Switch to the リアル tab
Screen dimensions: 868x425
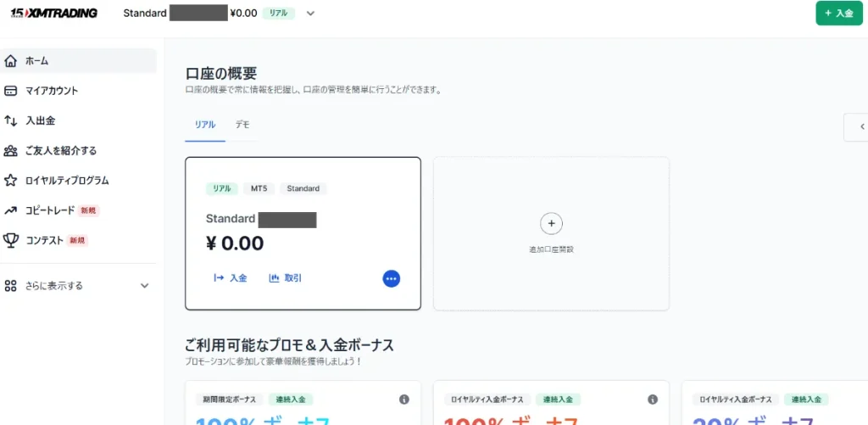click(205, 126)
